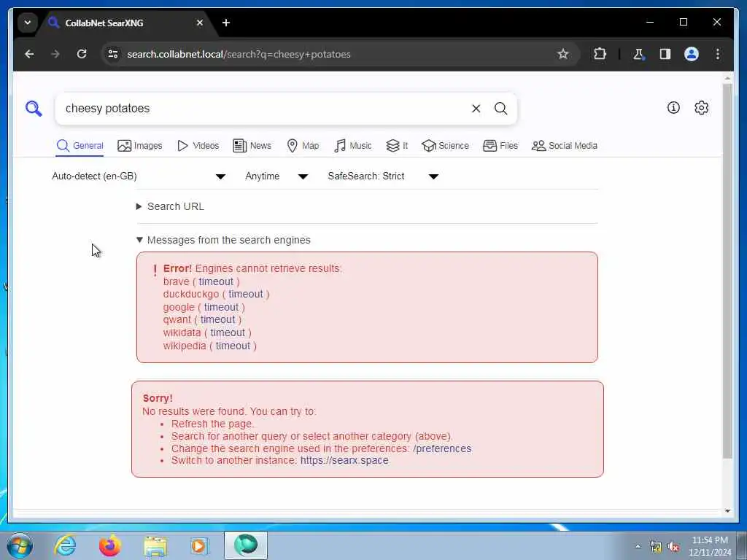Launch Internet Explorer from taskbar

point(65,545)
